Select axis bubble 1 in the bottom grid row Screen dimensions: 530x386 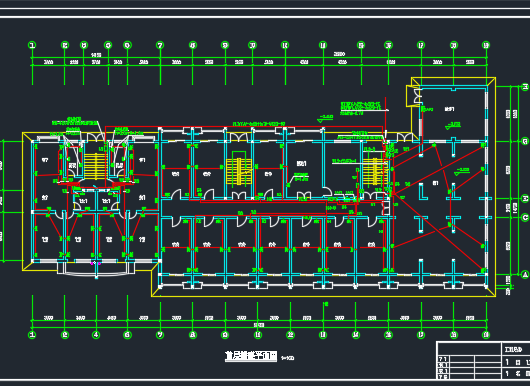32,335
